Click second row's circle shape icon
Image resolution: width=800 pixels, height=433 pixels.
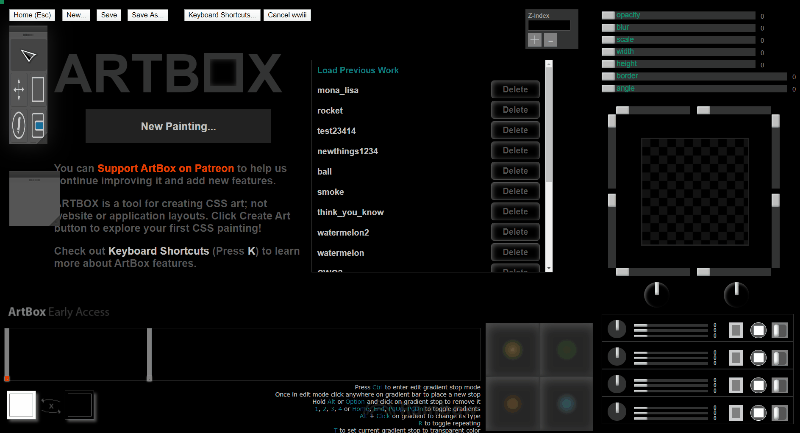click(758, 358)
